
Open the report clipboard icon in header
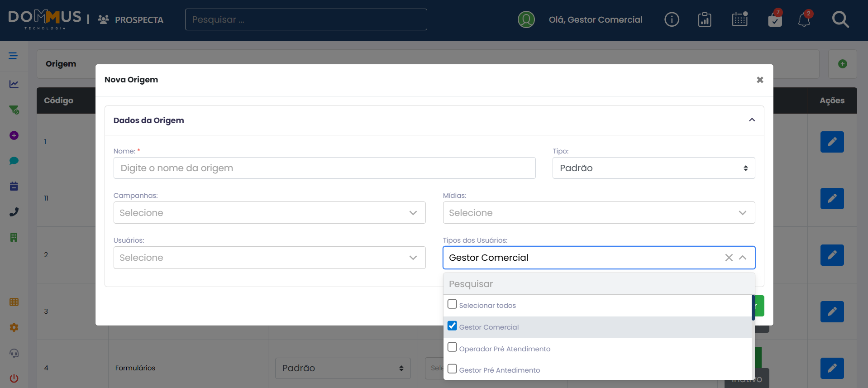(x=705, y=19)
